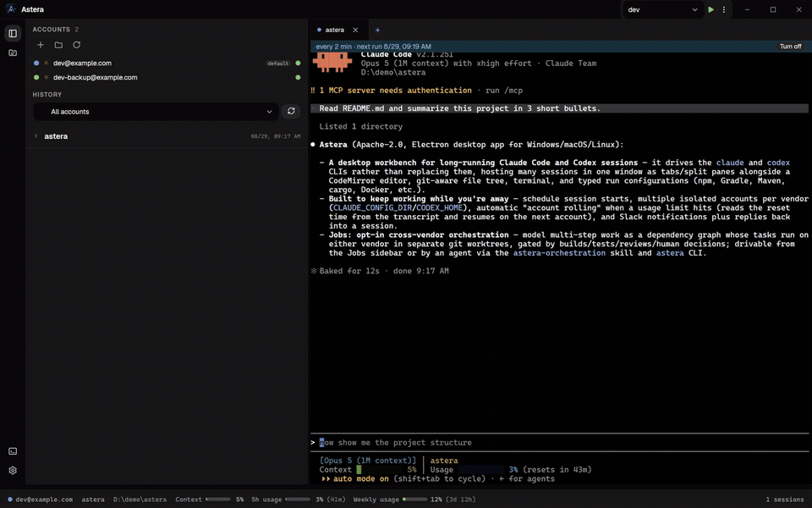
Task: Click the ACCOUNTS section header
Action: [52, 30]
